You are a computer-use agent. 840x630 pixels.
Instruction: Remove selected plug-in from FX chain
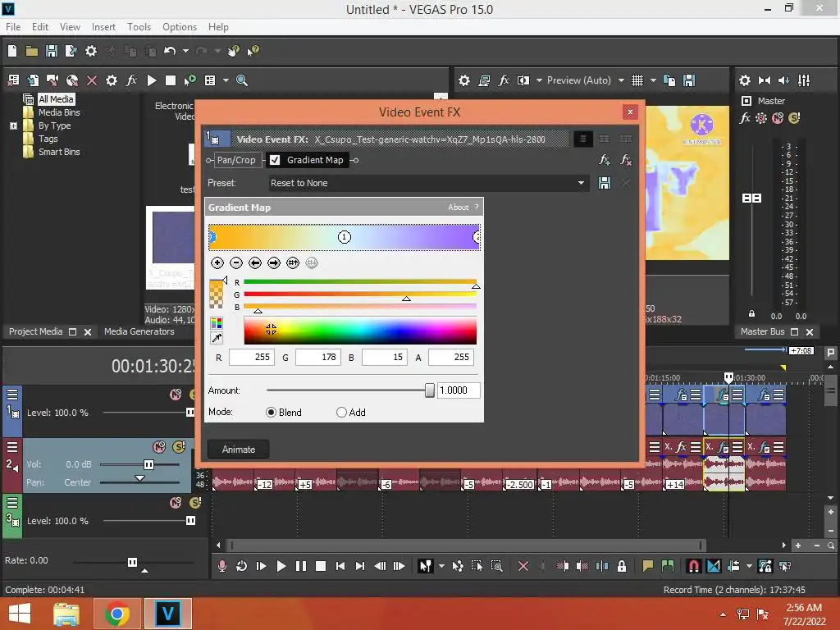pyautogui.click(x=625, y=160)
